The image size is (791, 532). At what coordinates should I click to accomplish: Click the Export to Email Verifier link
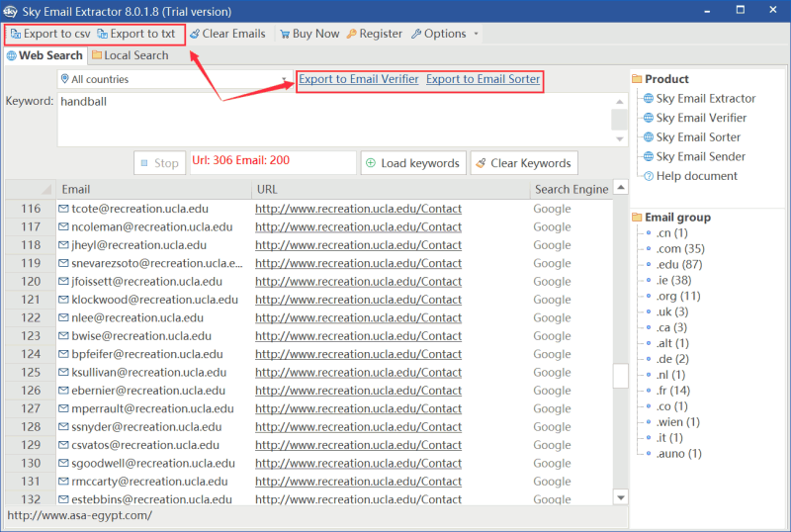(x=359, y=79)
